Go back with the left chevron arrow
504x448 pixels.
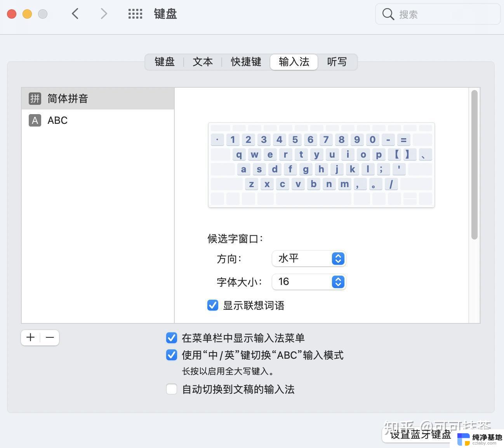[75, 14]
